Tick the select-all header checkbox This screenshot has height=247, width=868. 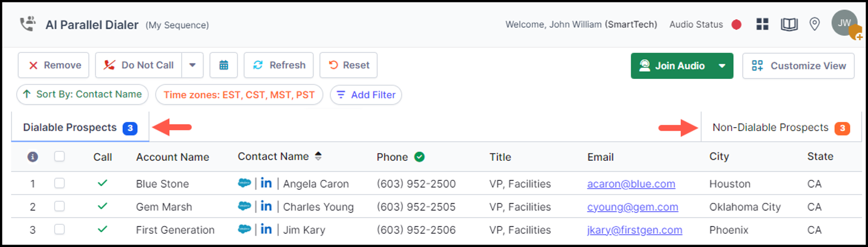tap(59, 157)
